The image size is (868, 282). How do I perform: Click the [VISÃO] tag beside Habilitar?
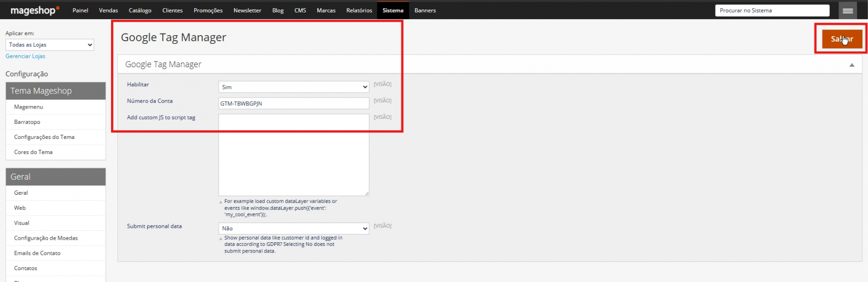pyautogui.click(x=383, y=84)
